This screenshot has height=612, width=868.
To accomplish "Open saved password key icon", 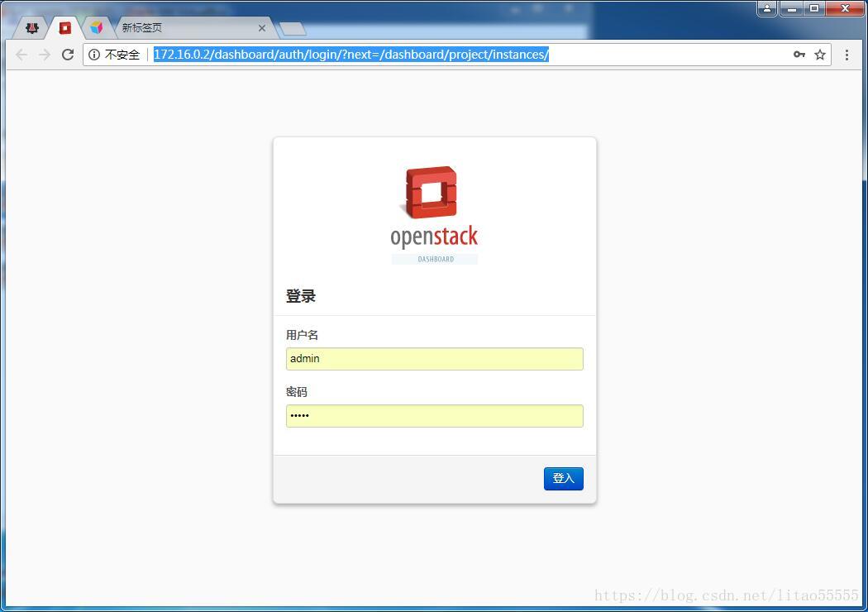I will pyautogui.click(x=799, y=55).
